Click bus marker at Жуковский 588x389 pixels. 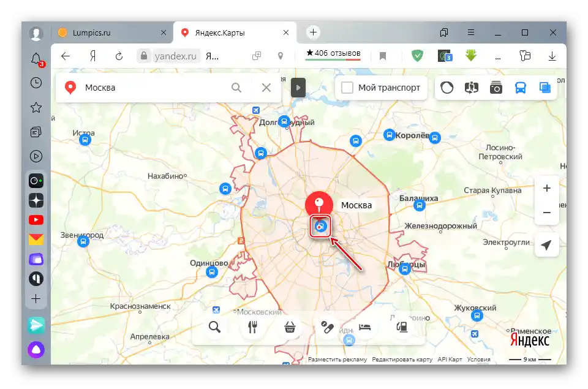[x=477, y=315]
